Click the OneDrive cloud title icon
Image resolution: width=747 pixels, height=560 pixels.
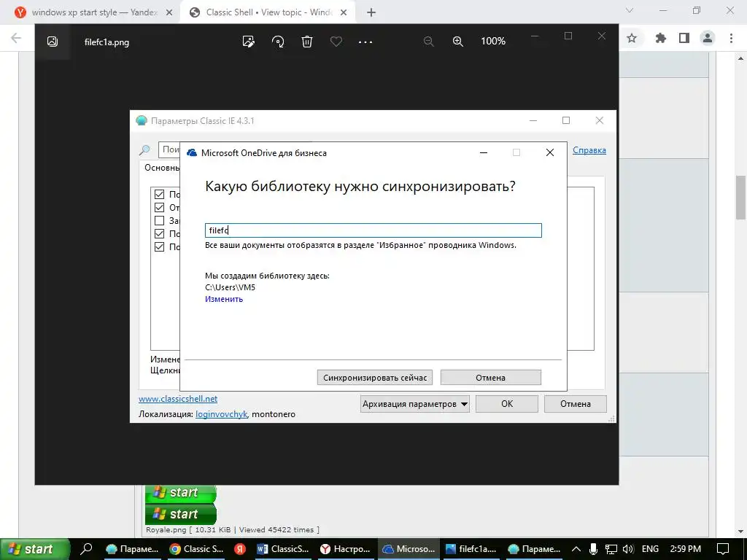(x=192, y=153)
